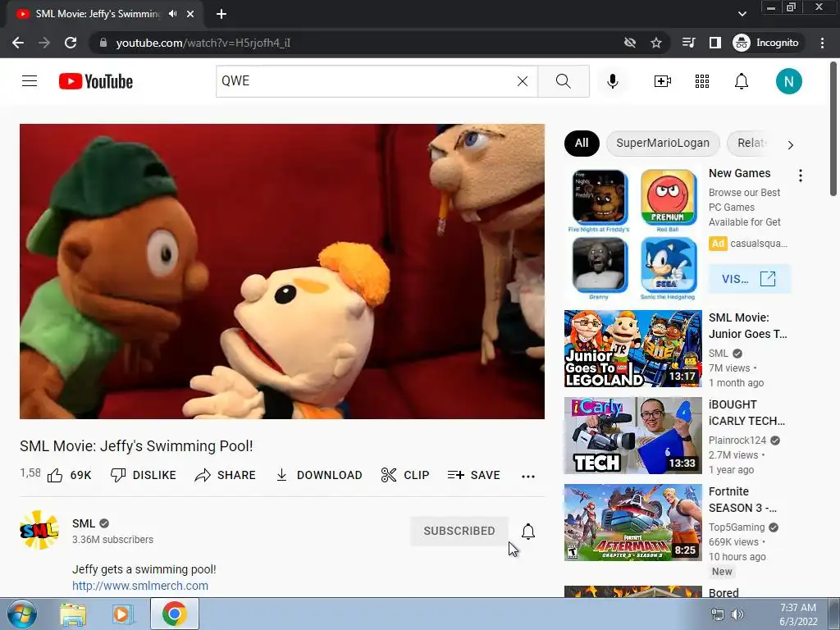Open the smlmerch.com link

(x=140, y=586)
